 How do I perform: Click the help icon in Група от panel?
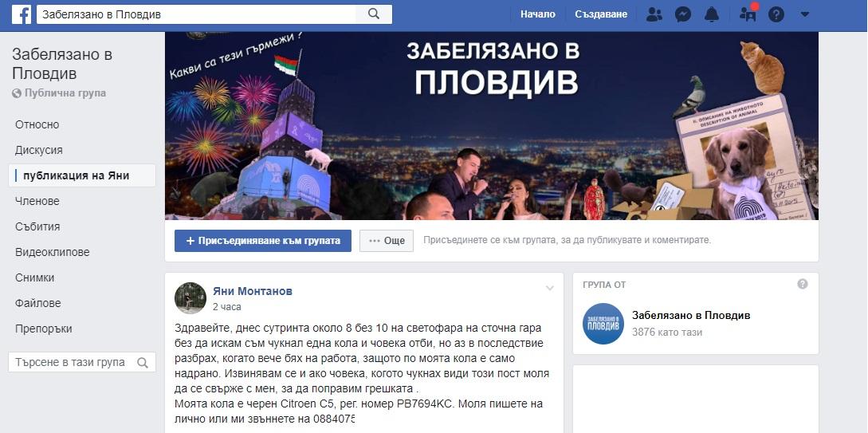coord(802,284)
